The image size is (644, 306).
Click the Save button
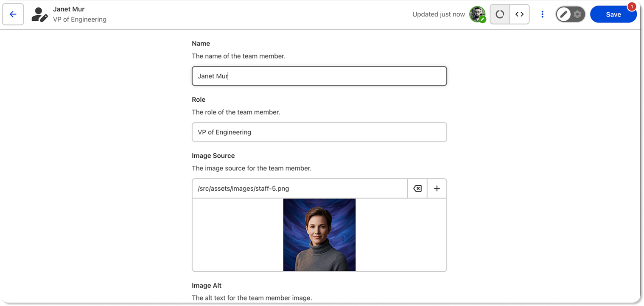click(613, 14)
